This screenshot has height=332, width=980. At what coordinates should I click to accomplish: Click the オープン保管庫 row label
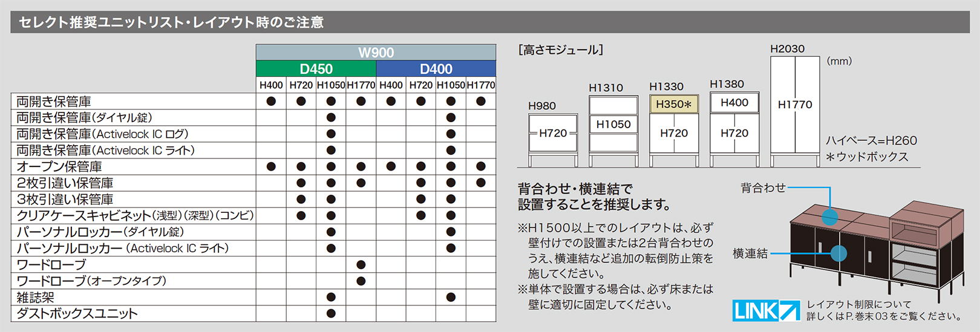pos(59,166)
